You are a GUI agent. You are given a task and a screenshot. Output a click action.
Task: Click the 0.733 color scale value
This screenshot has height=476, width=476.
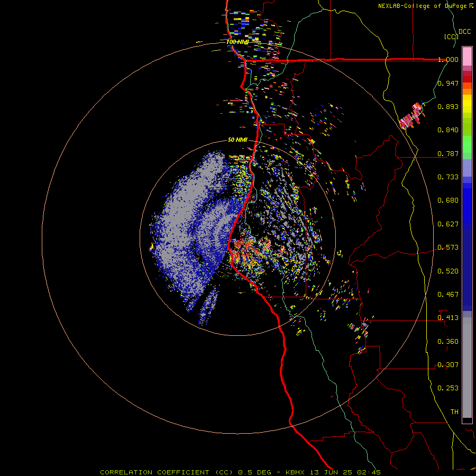click(448, 177)
